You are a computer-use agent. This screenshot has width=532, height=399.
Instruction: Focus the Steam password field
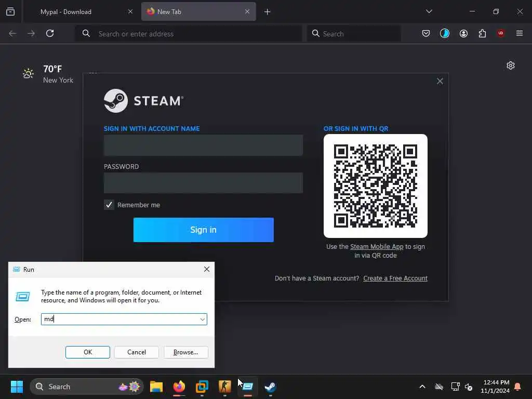point(203,183)
